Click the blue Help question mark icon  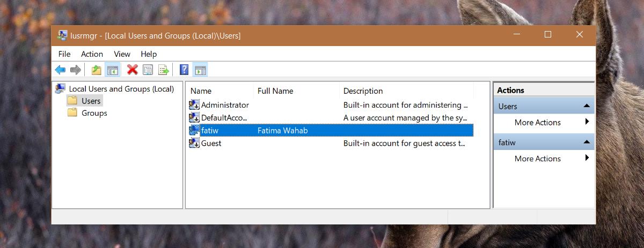[x=184, y=70]
